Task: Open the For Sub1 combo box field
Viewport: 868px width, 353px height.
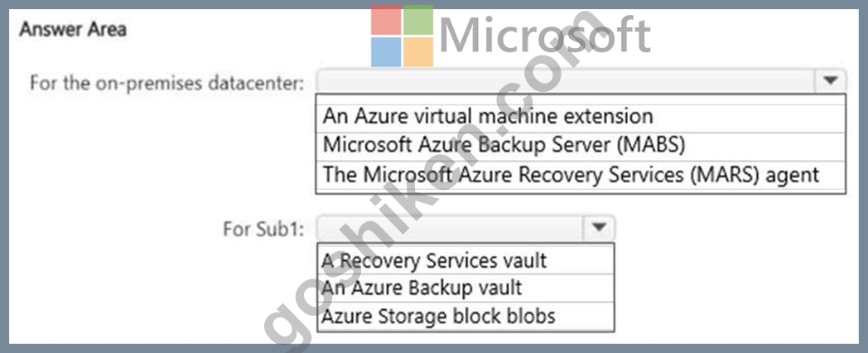Action: point(465,227)
